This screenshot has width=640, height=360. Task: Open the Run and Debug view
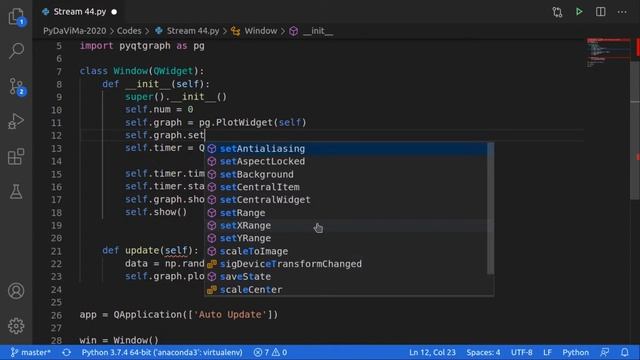tap(16, 122)
